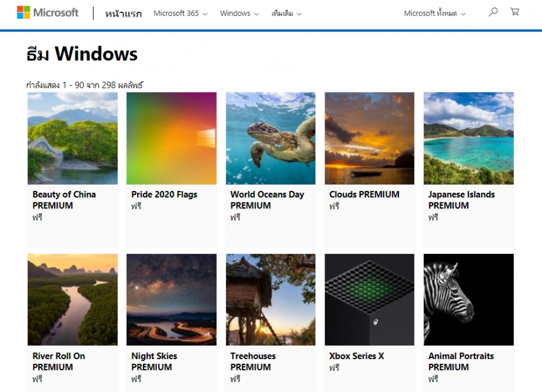Go to หน้าแรก home link
The width and height of the screenshot is (542, 392).
click(124, 14)
